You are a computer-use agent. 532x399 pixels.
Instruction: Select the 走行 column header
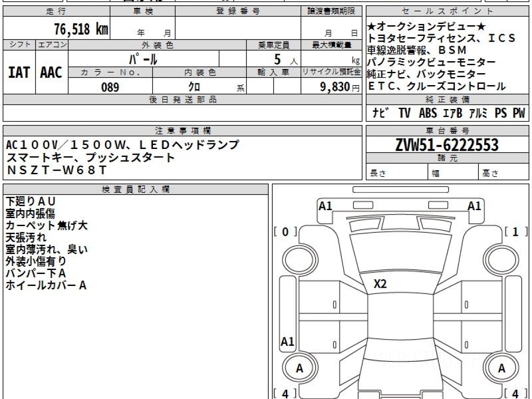tap(56, 12)
